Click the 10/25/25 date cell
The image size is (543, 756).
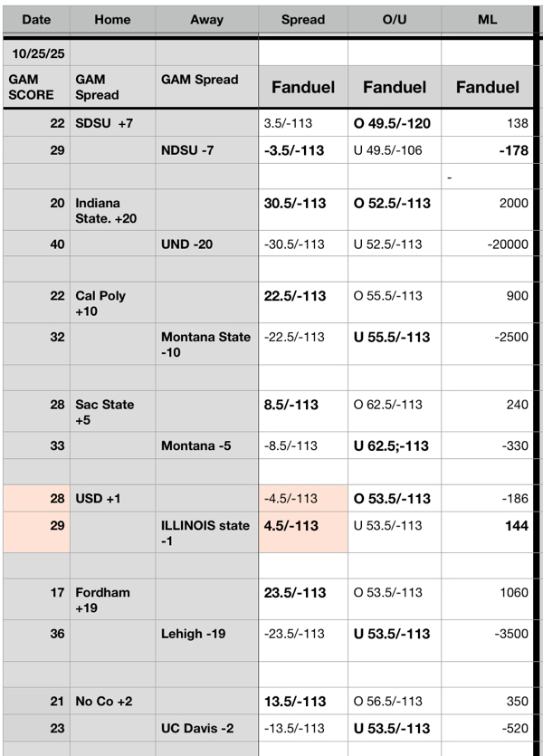(36, 53)
